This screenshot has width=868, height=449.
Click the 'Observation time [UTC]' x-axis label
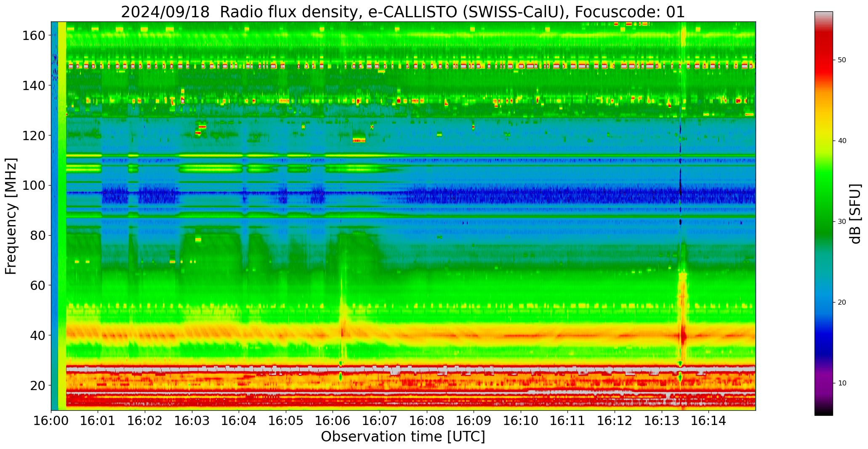[x=403, y=436]
